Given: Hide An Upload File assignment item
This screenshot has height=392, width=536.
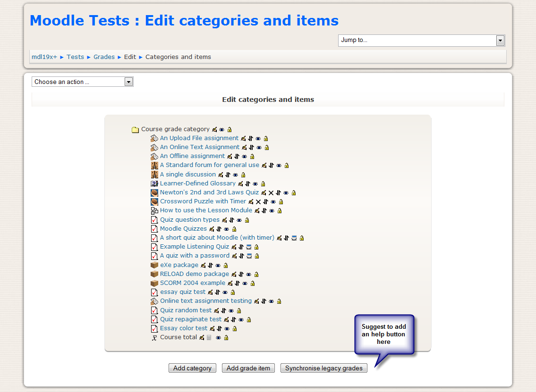Looking at the screenshot, I should (258, 138).
